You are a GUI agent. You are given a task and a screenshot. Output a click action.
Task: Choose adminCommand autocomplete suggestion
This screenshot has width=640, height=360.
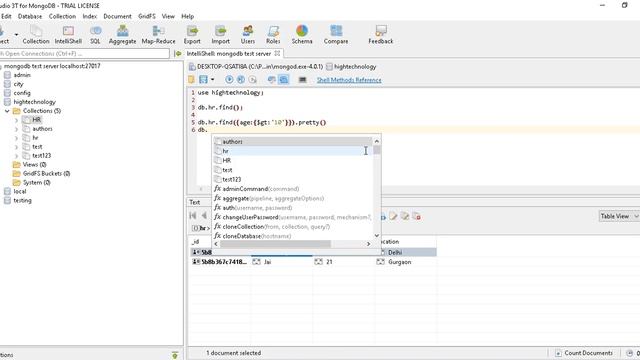(x=293, y=189)
